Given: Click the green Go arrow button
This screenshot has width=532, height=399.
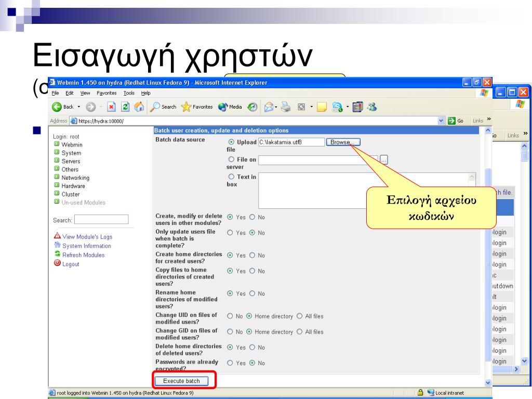Looking at the screenshot, I should point(451,121).
